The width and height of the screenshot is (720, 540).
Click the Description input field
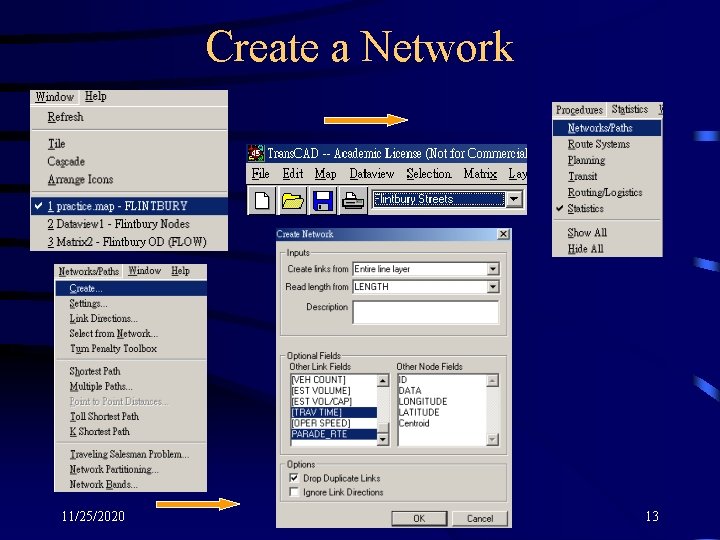[426, 312]
